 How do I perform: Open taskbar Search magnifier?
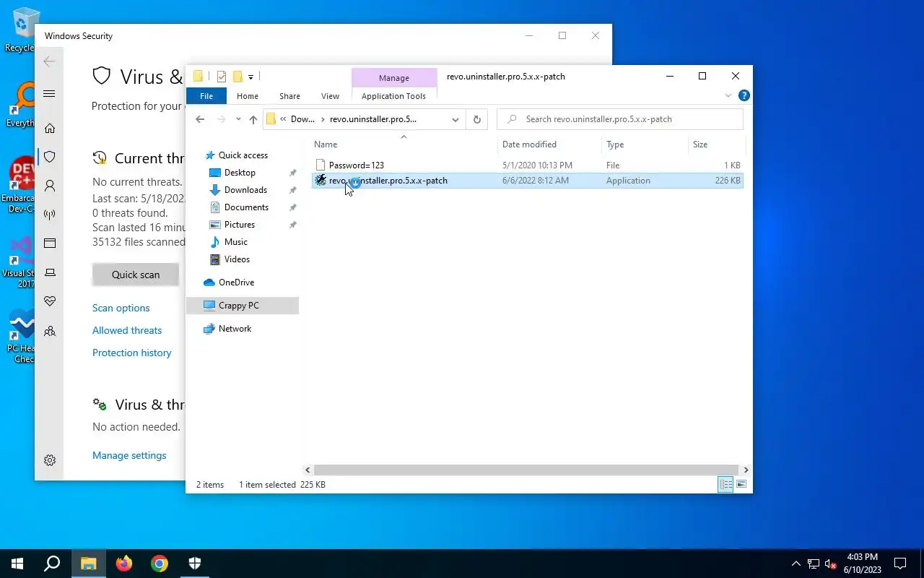tap(52, 564)
